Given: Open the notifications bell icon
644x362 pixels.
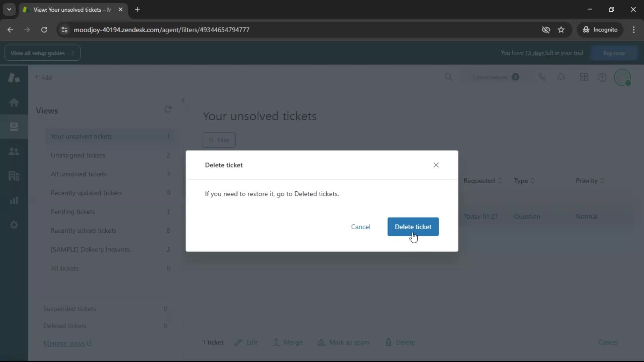Looking at the screenshot, I should coord(561,77).
